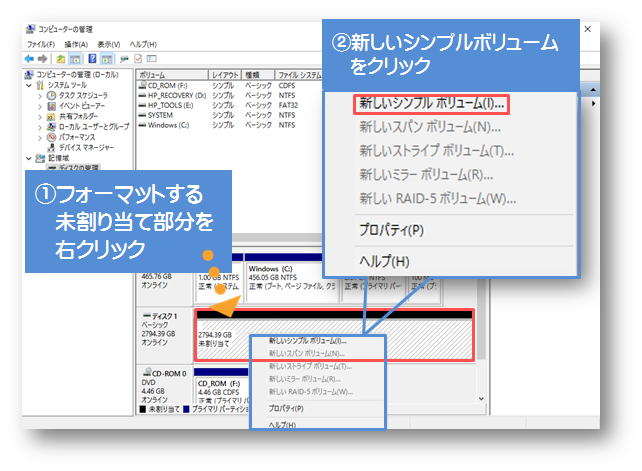Click the CD_ROM (F:) drive icon in volume list
Screen dimensions: 642x471
point(142,85)
